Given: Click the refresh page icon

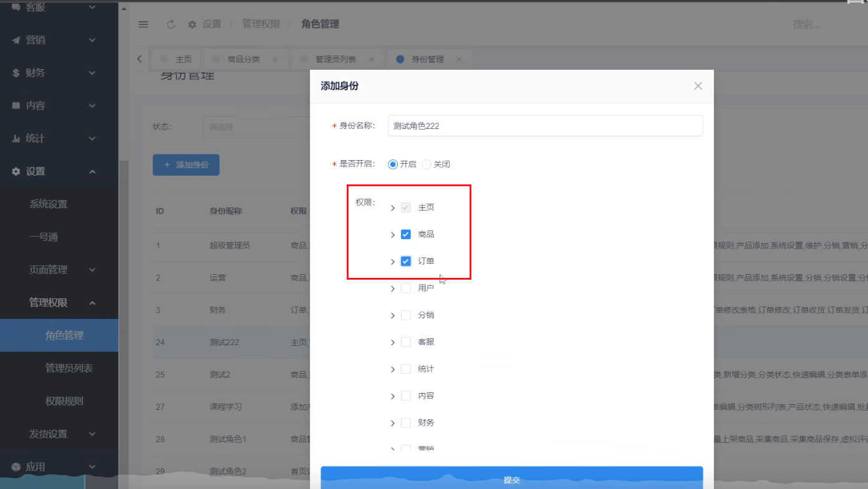Looking at the screenshot, I should point(171,24).
